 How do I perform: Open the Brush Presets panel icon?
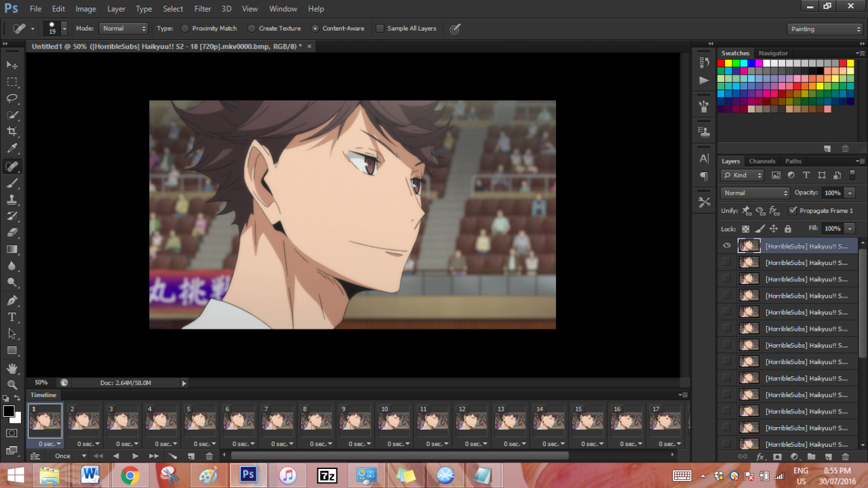pyautogui.click(x=704, y=106)
